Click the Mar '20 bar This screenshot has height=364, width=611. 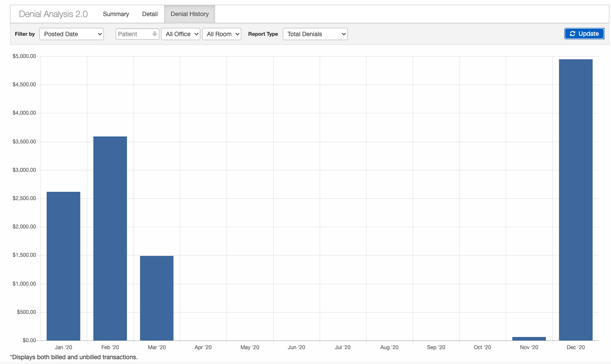[x=157, y=298]
